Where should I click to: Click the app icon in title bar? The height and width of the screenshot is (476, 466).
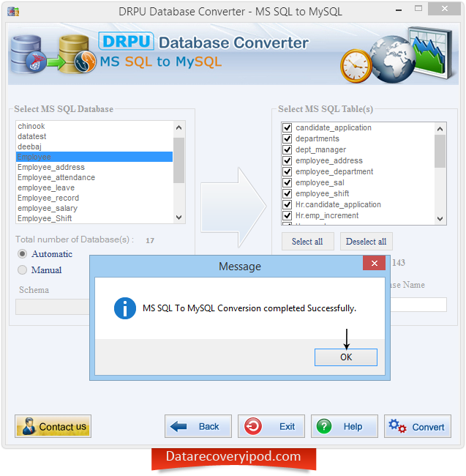click(x=13, y=12)
